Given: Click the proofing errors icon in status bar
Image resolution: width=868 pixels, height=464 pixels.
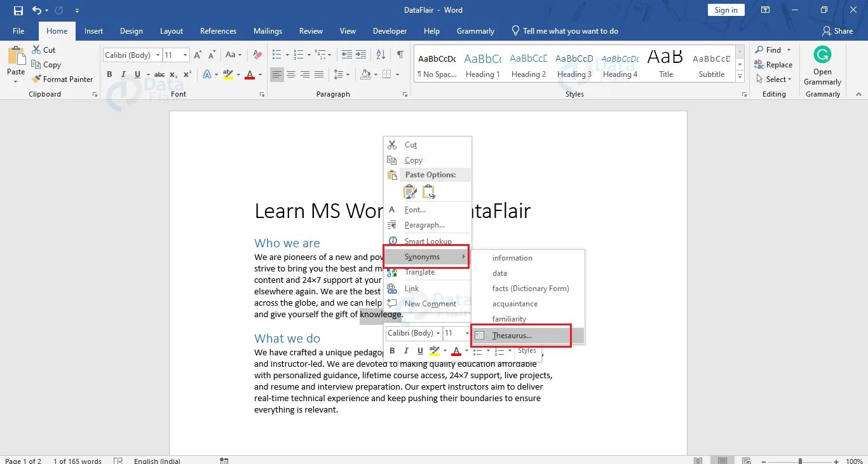Looking at the screenshot, I should click(x=118, y=460).
